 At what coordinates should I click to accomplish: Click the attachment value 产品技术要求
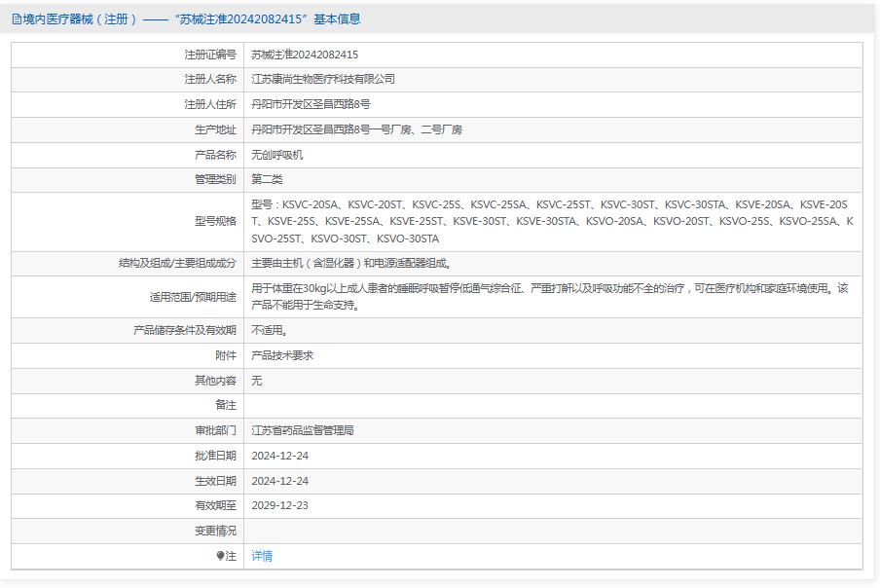(x=282, y=355)
